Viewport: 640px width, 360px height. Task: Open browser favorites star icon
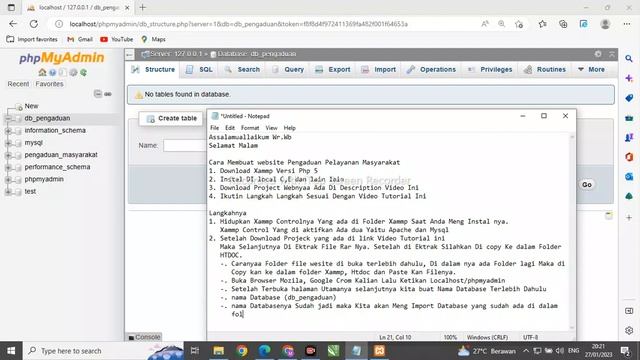coord(542,24)
